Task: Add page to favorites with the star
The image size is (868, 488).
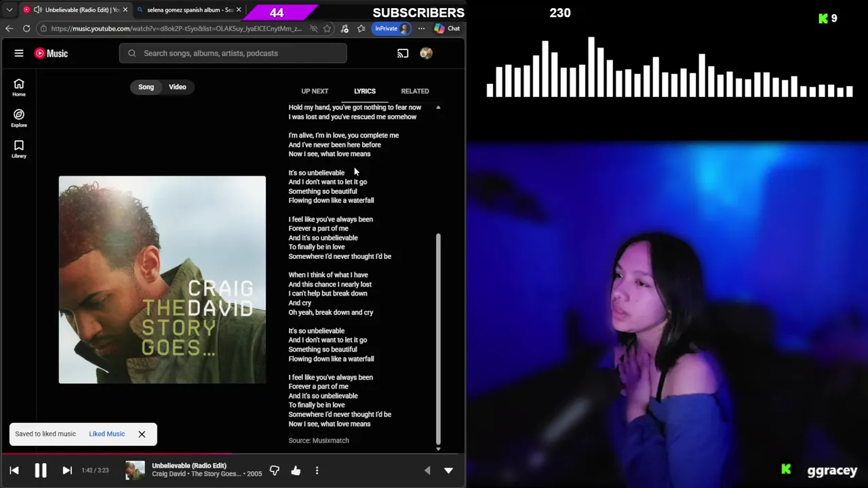Action: point(328,28)
